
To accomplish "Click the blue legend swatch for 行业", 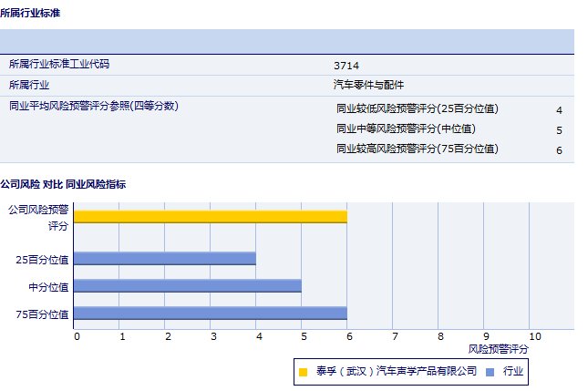I will (x=490, y=372).
